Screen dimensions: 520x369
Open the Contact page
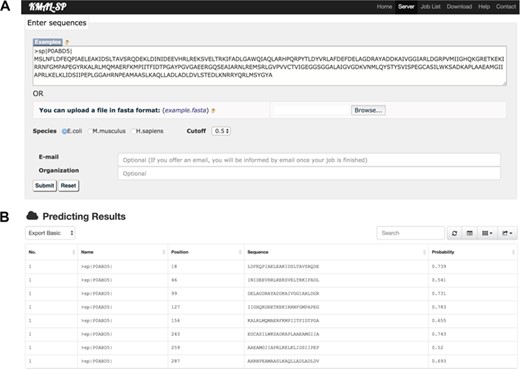point(506,7)
